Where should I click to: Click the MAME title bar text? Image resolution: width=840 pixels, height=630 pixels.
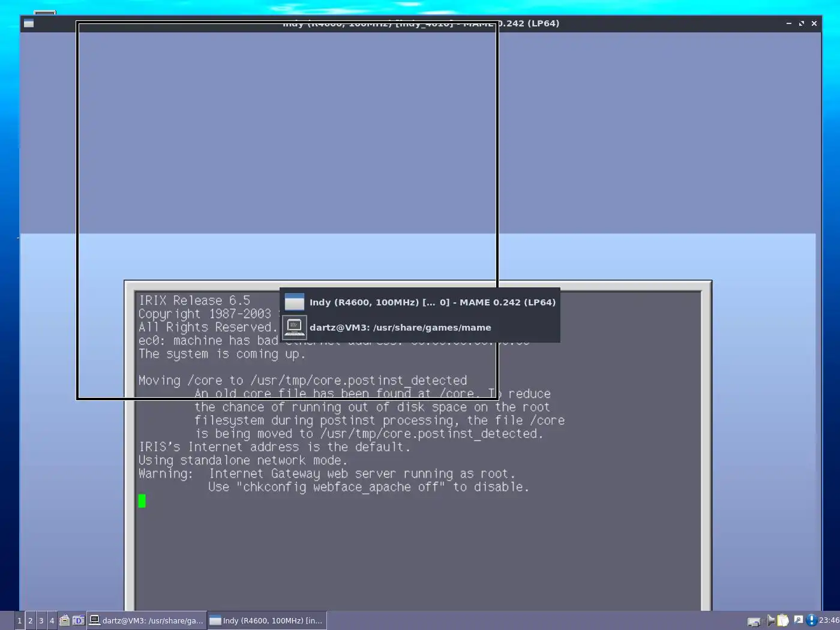[421, 23]
